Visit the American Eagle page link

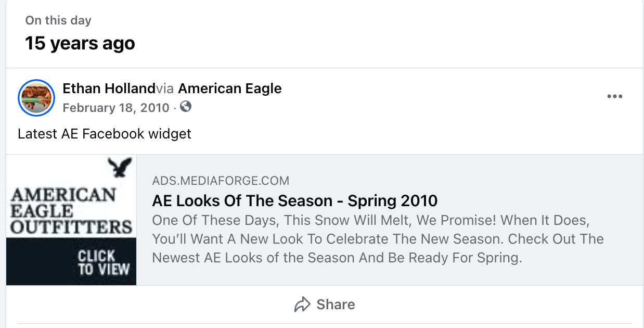point(229,89)
